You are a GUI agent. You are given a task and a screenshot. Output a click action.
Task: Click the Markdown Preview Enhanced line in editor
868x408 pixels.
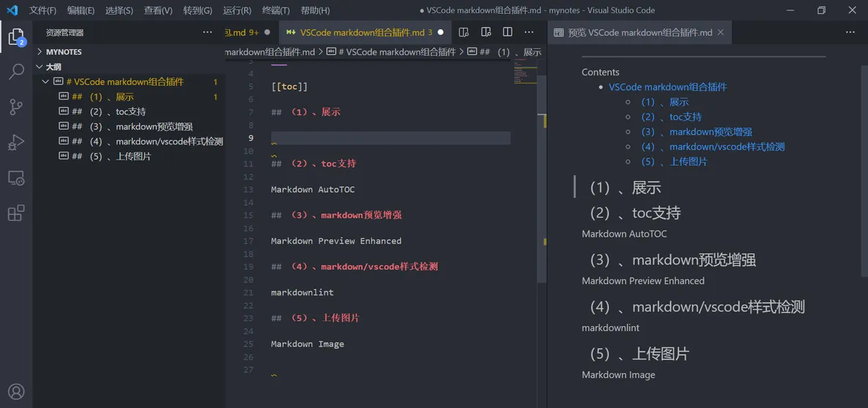[x=336, y=241]
